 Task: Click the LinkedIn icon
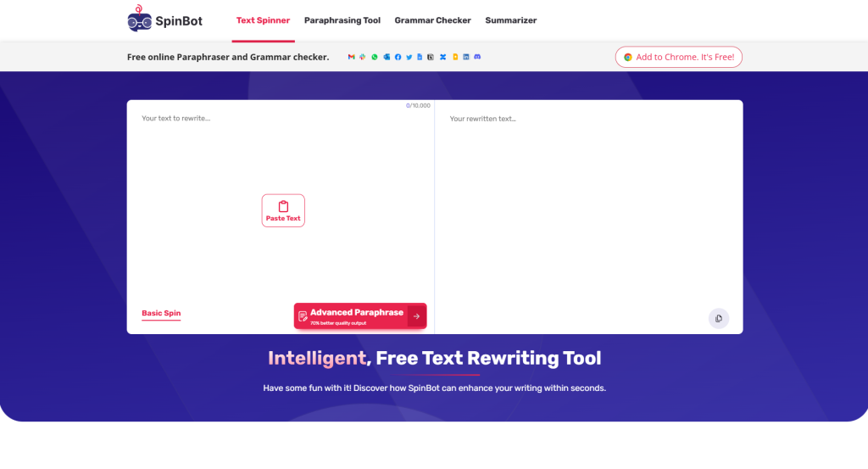466,57
